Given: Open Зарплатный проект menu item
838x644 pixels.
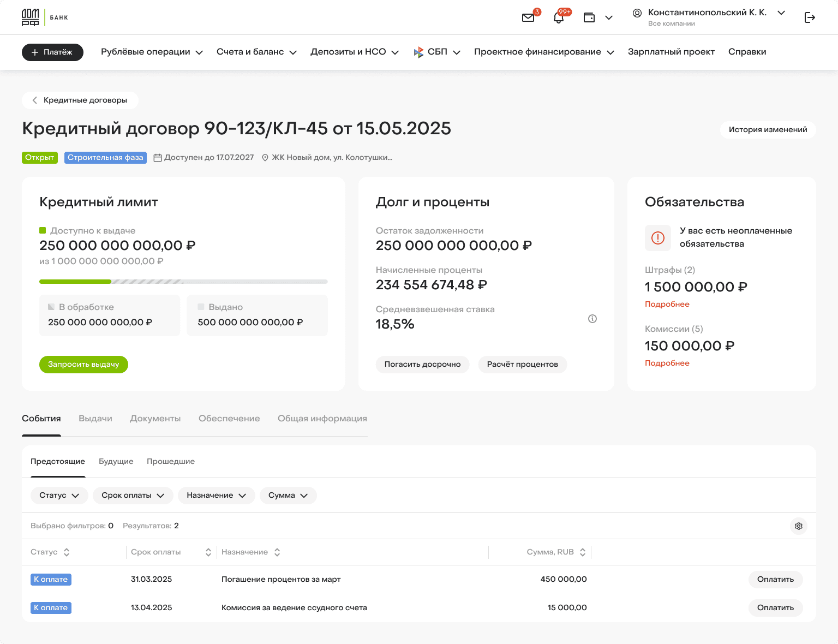Looking at the screenshot, I should 671,52.
